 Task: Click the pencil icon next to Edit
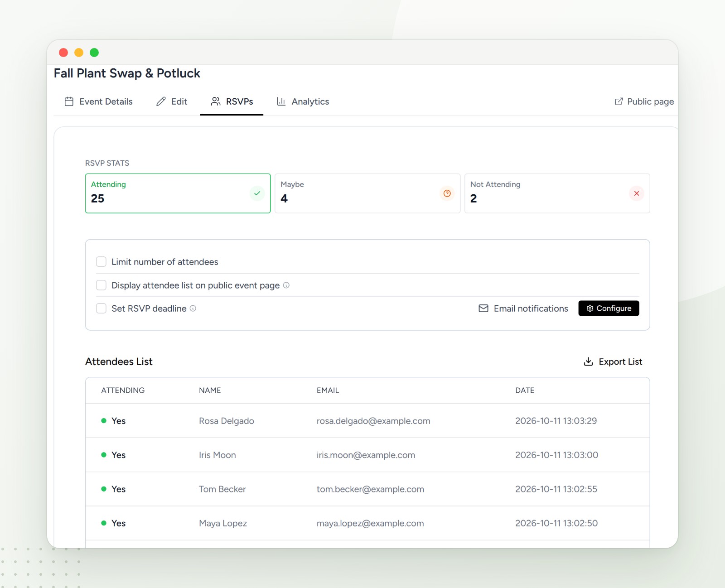click(x=161, y=101)
